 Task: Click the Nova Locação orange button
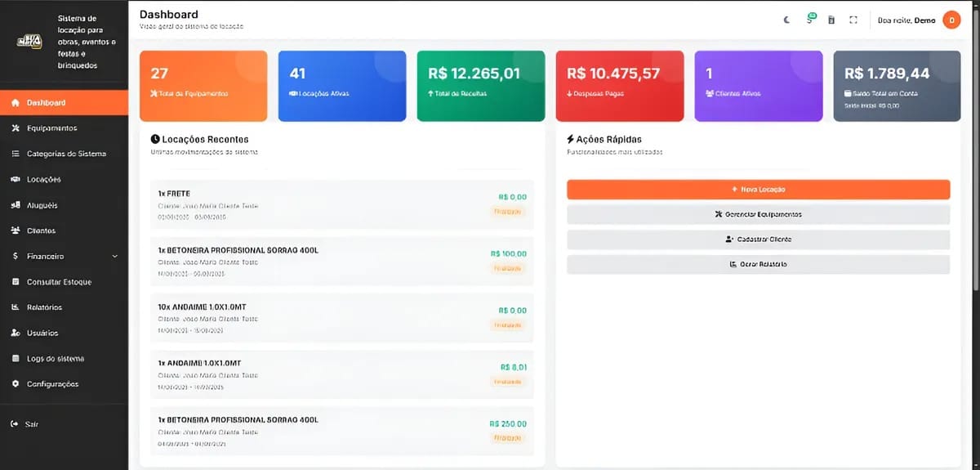click(x=758, y=190)
